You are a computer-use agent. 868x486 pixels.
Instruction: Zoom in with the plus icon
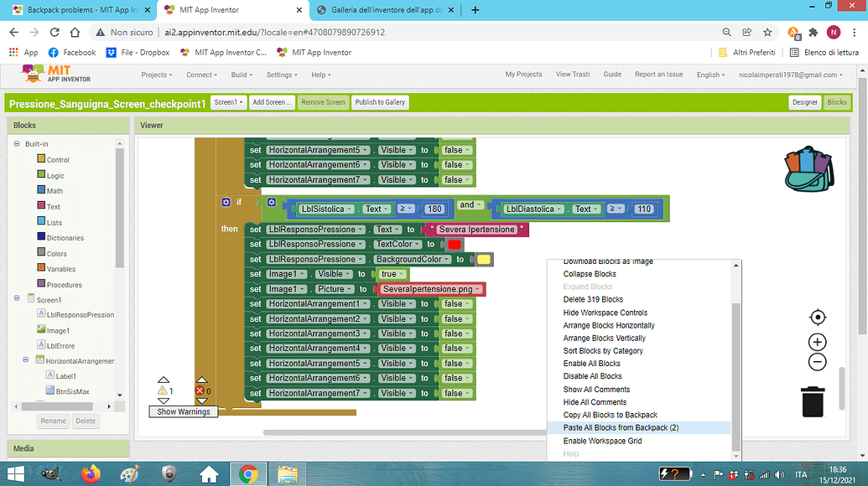817,342
